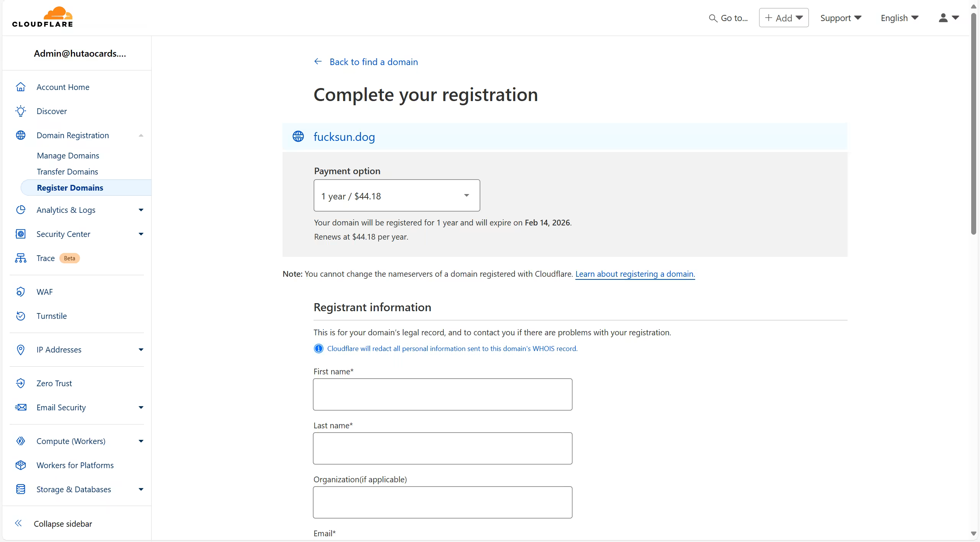Click Back to find a domain
This screenshot has height=542, width=980.
pyautogui.click(x=373, y=62)
